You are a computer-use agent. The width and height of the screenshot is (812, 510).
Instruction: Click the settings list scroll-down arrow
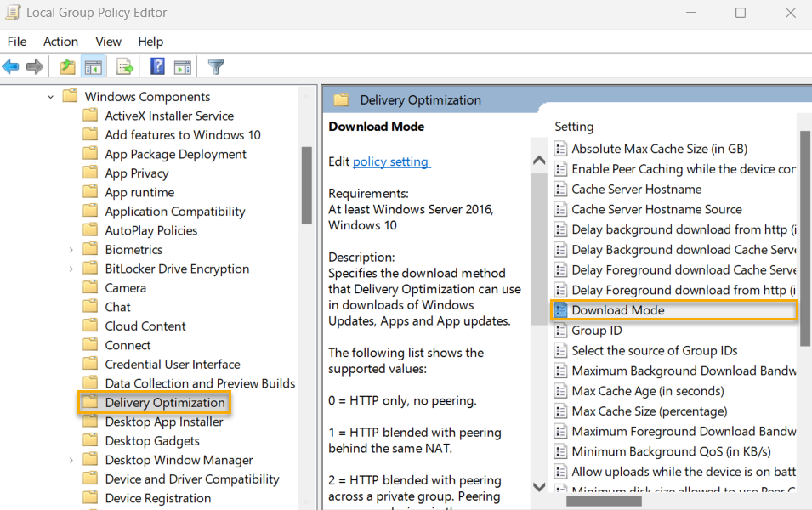[x=539, y=487]
